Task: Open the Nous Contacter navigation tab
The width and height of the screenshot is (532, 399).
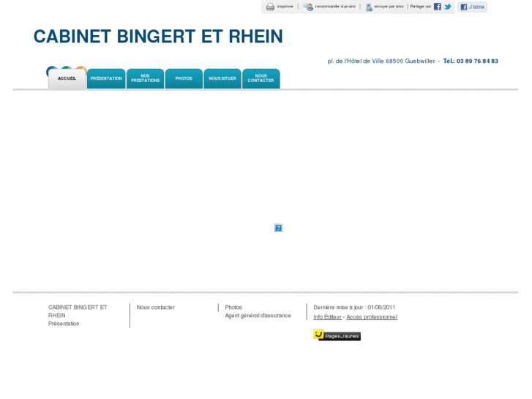Action: [261, 78]
